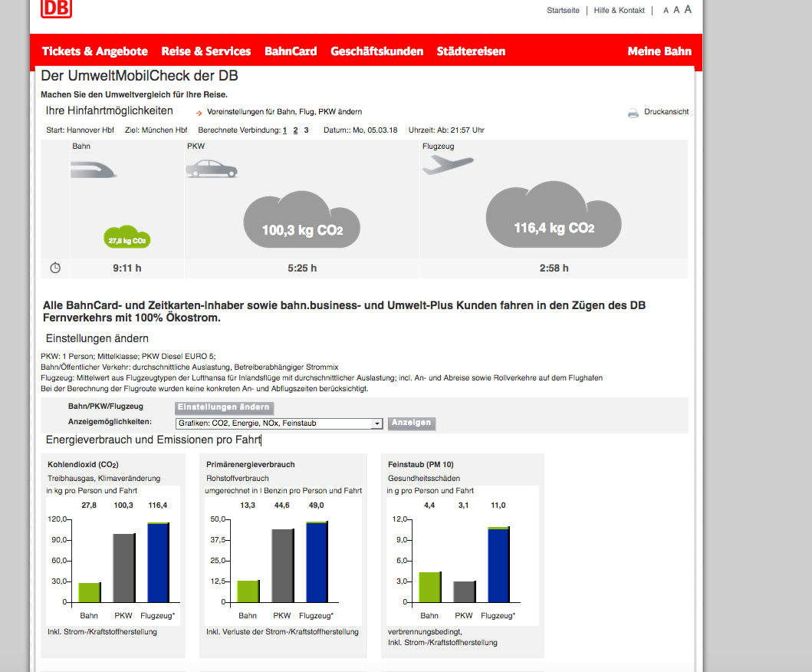Viewport: 812px width, 672px height.
Task: Select calculated connection 1
Action: point(284,130)
